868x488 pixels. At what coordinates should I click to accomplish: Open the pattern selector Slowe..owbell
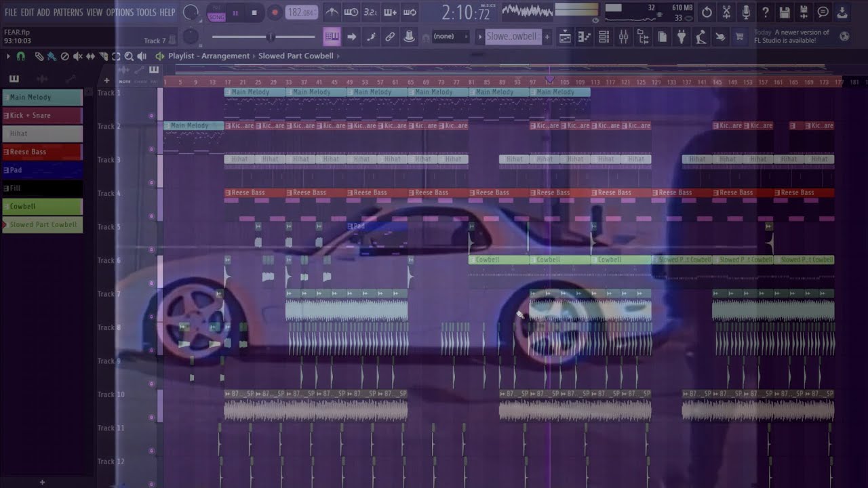(513, 37)
